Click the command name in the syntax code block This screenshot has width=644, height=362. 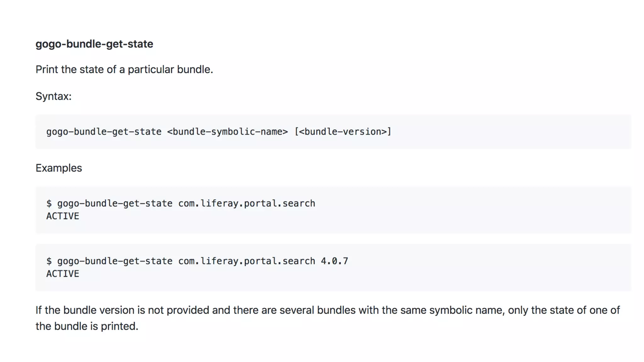[x=104, y=132]
